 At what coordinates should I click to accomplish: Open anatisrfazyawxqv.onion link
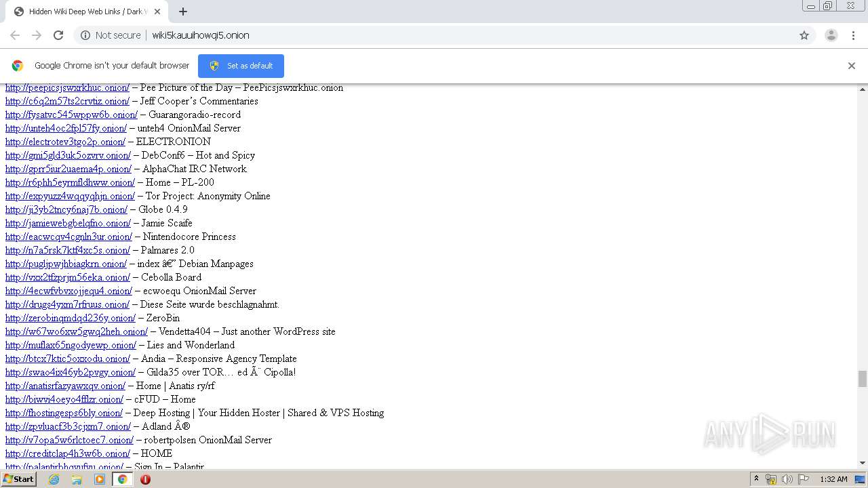[x=65, y=386]
